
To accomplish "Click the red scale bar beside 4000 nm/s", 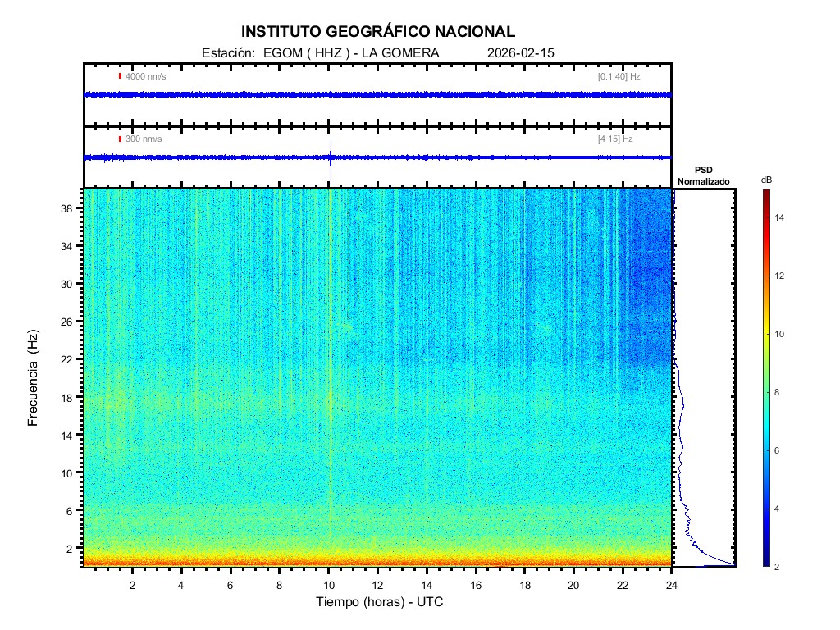I will click(x=120, y=76).
